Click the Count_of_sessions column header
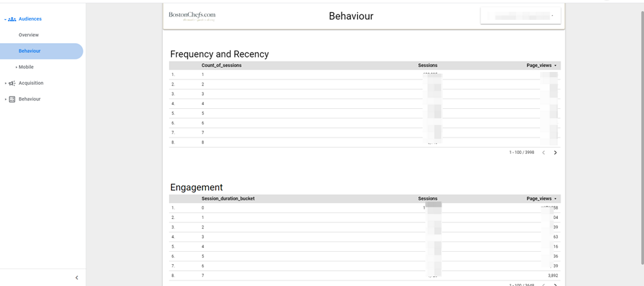Image resolution: width=644 pixels, height=286 pixels. click(x=221, y=66)
